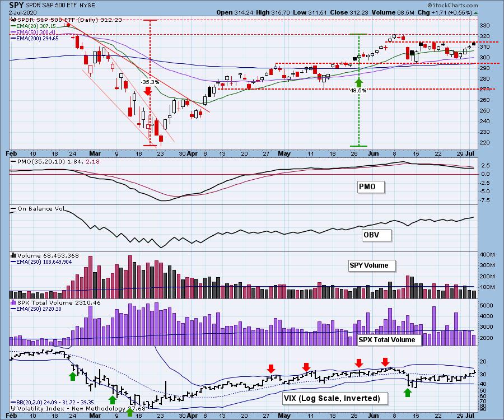Image resolution: width=504 pixels, height=420 pixels.
Task: Click the boxed 'OBV' panel label
Action: [376, 235]
